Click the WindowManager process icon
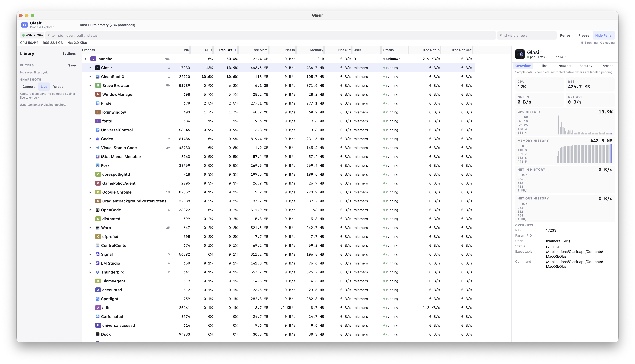Viewport: 635px width, 364px height. [x=98, y=94]
